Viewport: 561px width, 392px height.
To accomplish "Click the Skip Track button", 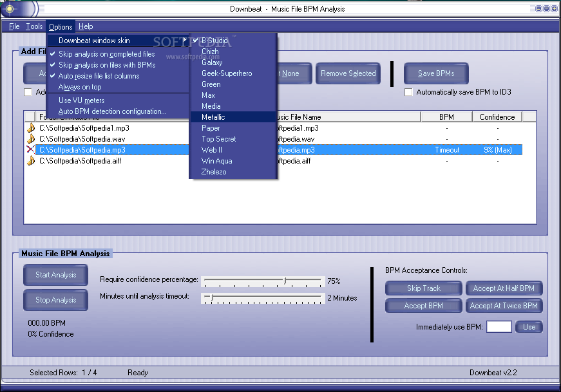I will [x=424, y=288].
